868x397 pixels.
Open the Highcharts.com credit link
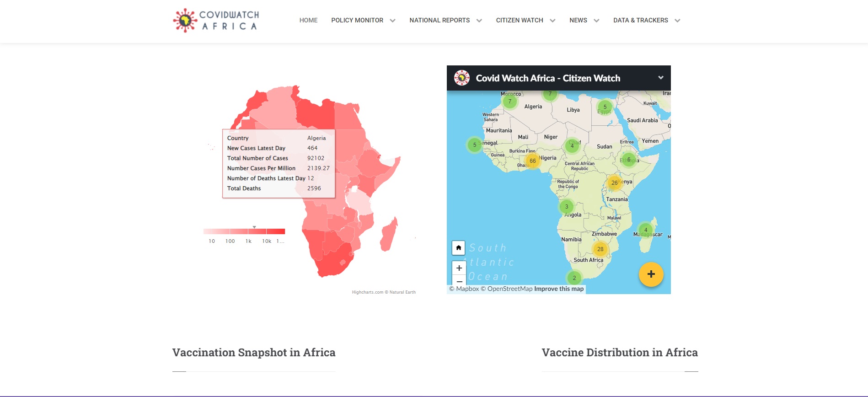[x=367, y=292]
